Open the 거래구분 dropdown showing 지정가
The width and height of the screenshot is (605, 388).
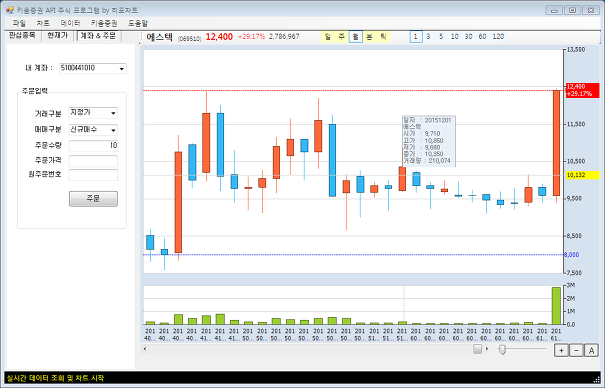click(93, 113)
